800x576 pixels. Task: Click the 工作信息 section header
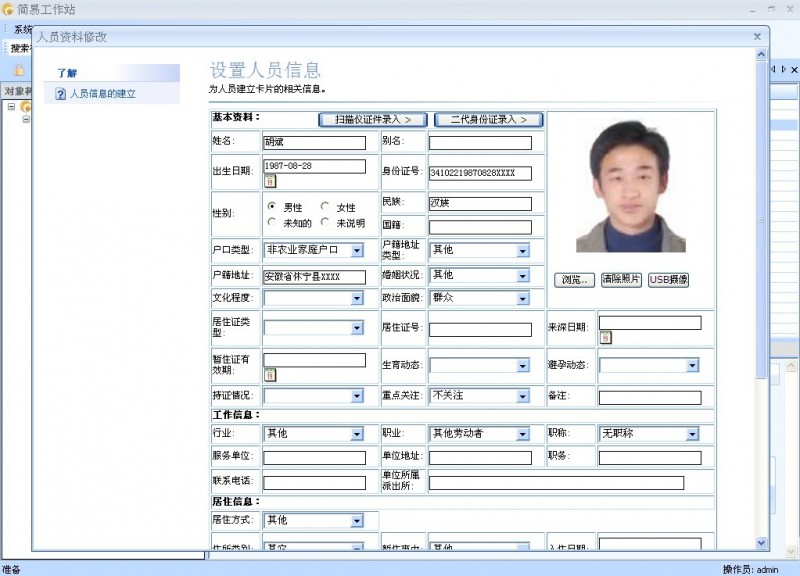pyautogui.click(x=236, y=415)
